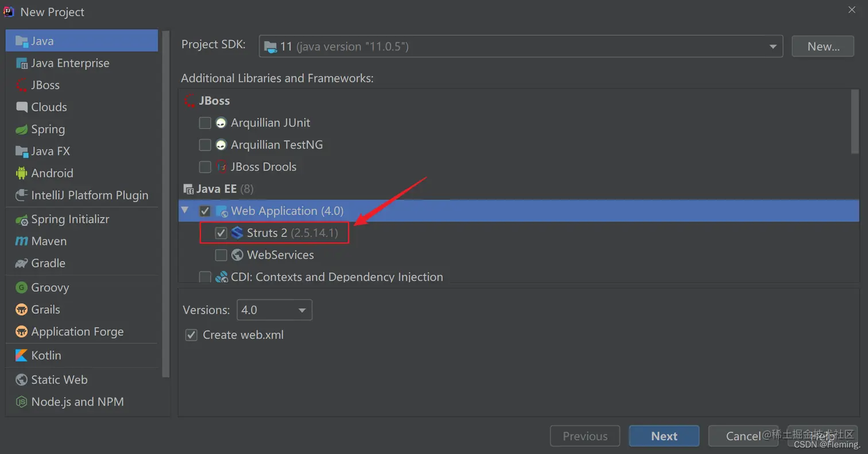Click the JBoss icon in sidebar
Viewport: 868px width, 454px height.
pos(22,85)
